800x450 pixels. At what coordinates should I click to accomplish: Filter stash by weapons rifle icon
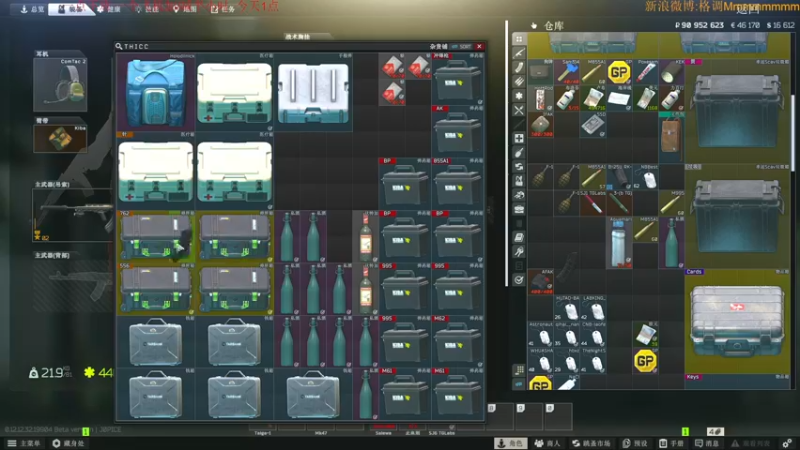point(519,53)
